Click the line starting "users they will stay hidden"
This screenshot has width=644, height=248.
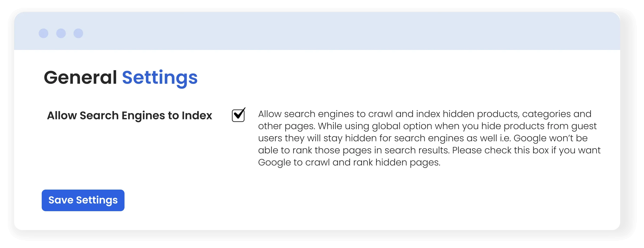click(x=423, y=138)
